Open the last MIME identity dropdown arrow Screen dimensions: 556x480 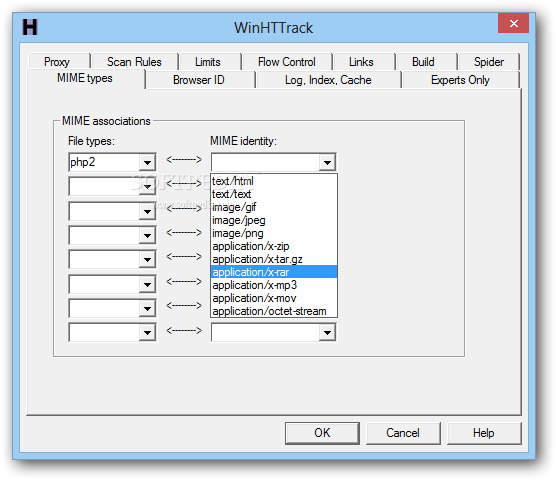tap(327, 333)
